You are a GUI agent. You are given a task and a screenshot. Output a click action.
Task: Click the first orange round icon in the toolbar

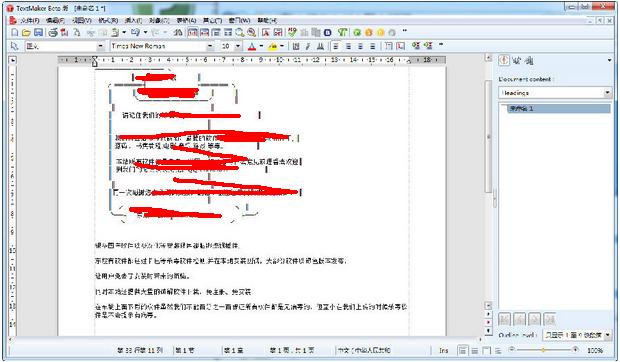tap(369, 32)
